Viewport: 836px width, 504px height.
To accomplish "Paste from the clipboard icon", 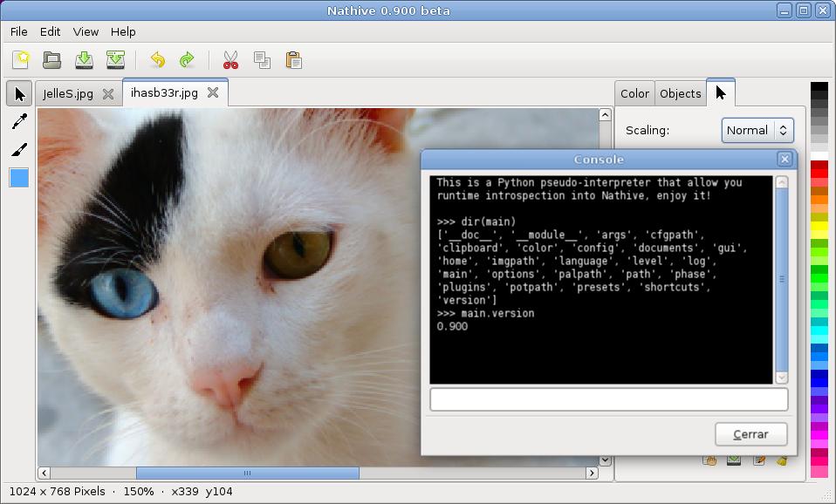I will [x=293, y=59].
